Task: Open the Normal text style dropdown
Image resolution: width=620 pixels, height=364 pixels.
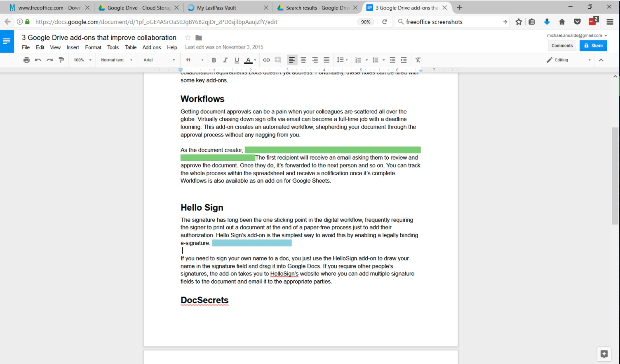Action: click(117, 60)
